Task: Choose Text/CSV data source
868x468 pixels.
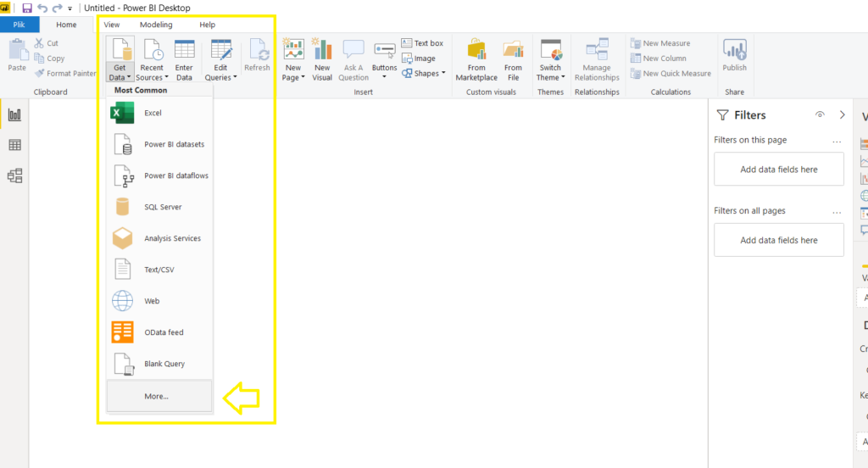Action: (x=159, y=270)
